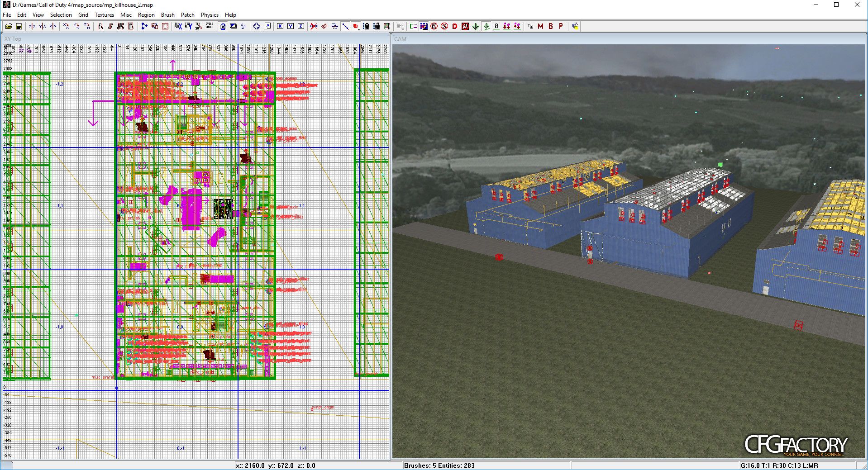Toggle the blue-checkered filter button
868x470 pixels.
(424, 26)
